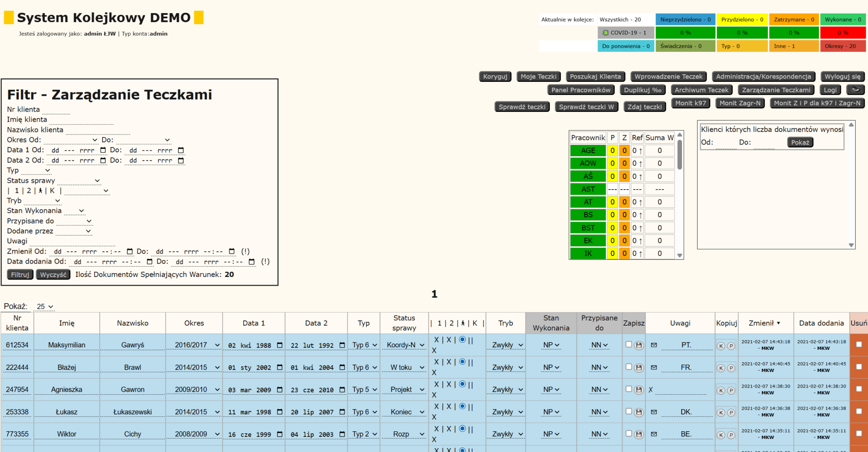Open Data 1 calendar in Wiktor Cichy's row
The image size is (868, 452).
(x=280, y=434)
